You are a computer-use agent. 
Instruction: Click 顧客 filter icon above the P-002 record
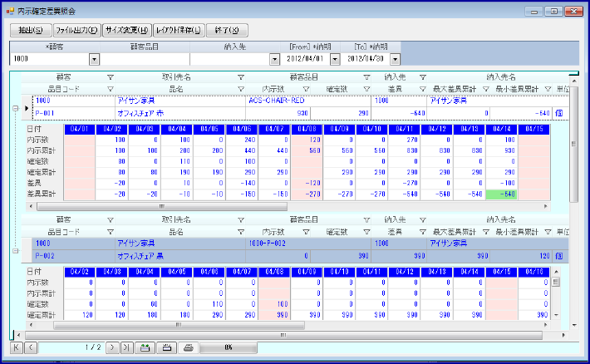point(111,220)
